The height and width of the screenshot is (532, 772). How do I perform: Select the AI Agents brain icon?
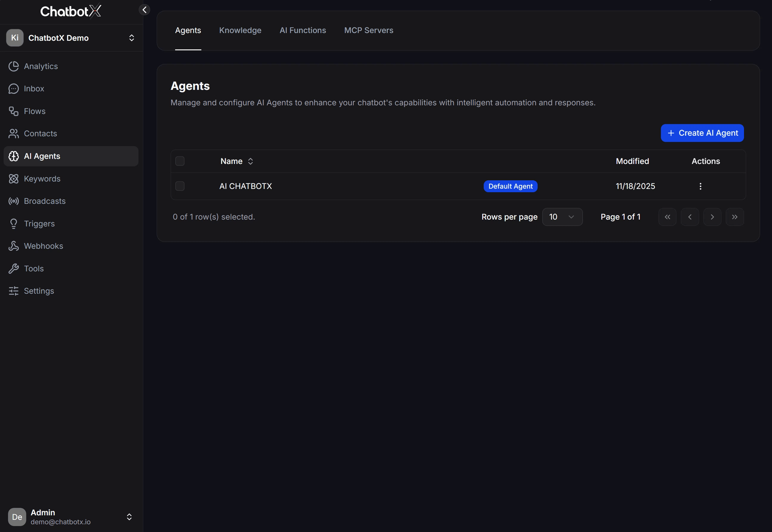13,156
